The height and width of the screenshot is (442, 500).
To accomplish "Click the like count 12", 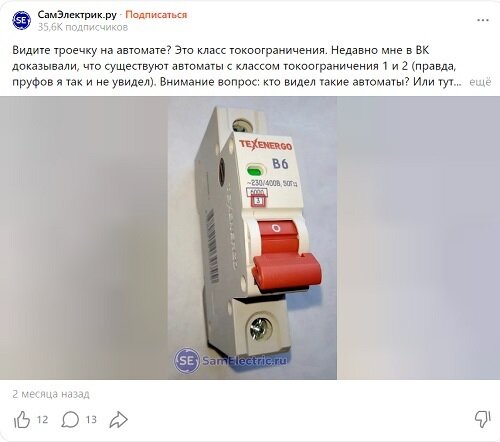I will tap(42, 419).
